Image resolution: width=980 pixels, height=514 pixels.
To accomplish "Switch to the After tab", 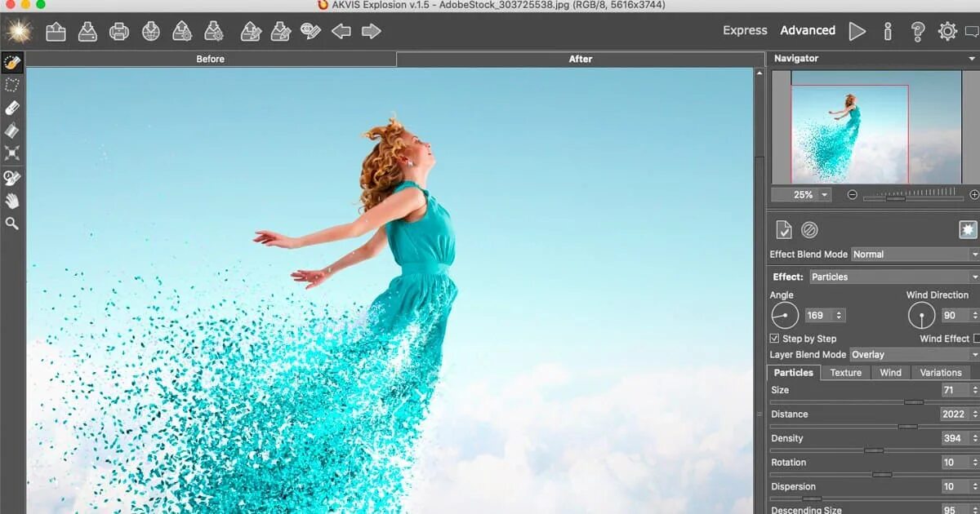I will click(581, 59).
